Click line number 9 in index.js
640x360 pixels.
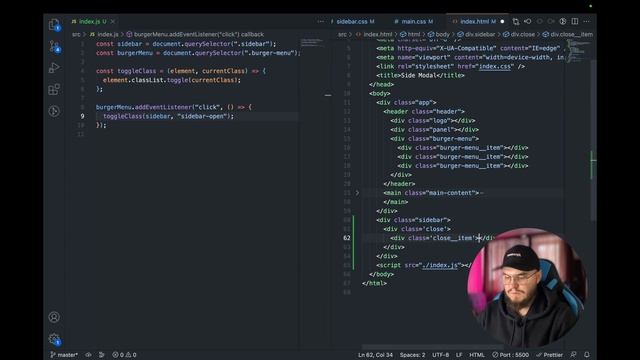(82, 116)
